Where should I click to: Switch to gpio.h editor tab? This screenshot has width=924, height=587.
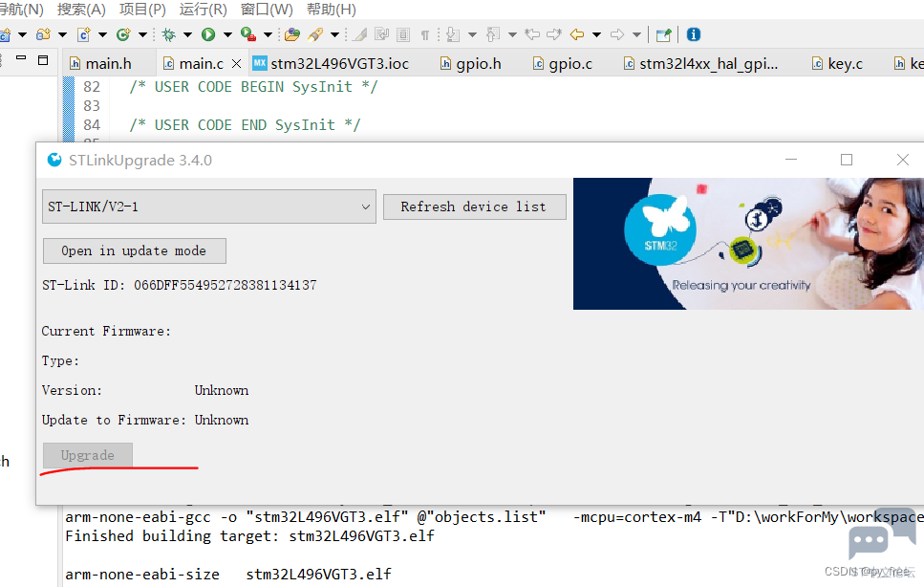[470, 64]
